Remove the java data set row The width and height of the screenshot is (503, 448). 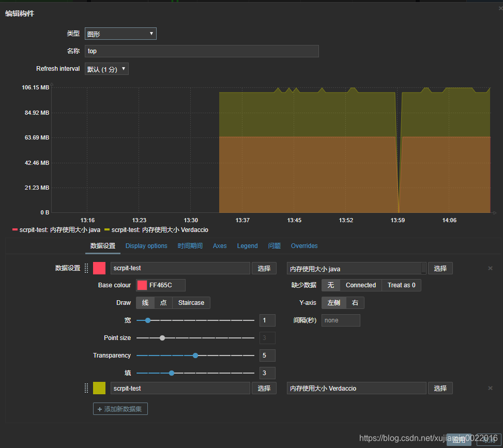coord(490,268)
